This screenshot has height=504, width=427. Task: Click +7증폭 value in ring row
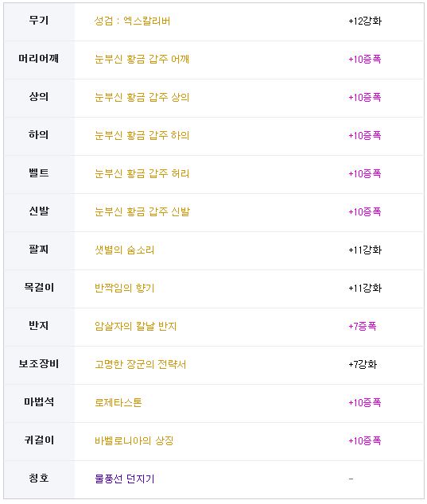(x=363, y=326)
